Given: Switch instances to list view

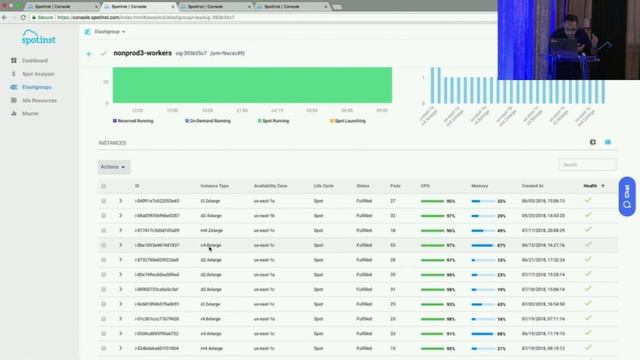Looking at the screenshot, I should tap(608, 142).
